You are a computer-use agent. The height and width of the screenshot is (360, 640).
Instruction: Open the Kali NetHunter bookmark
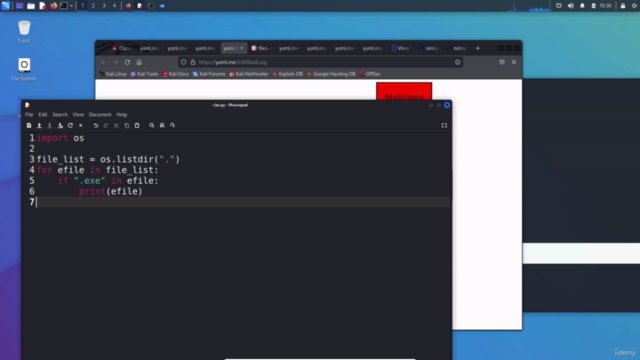tap(249, 74)
